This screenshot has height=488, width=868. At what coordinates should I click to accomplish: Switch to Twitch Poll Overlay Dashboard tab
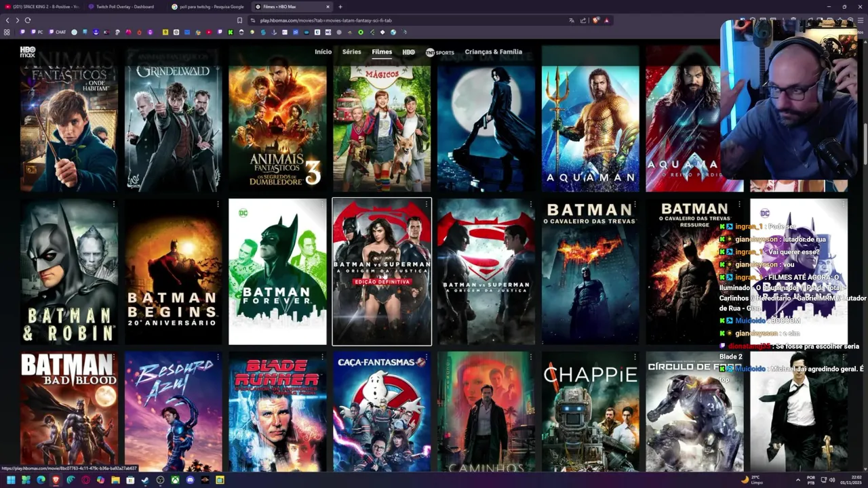[x=123, y=7]
